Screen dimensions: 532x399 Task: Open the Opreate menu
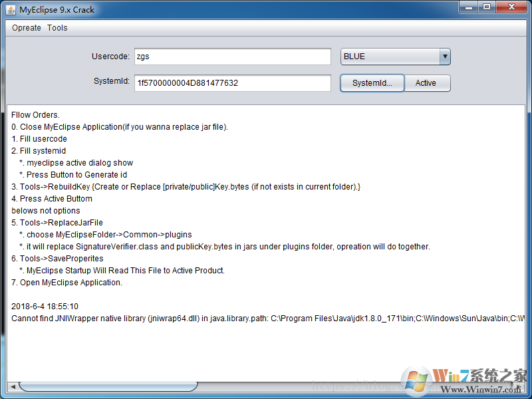[x=27, y=28]
